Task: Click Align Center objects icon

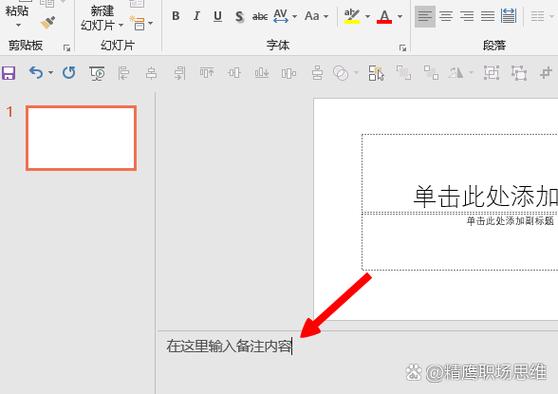Action: 151,73
